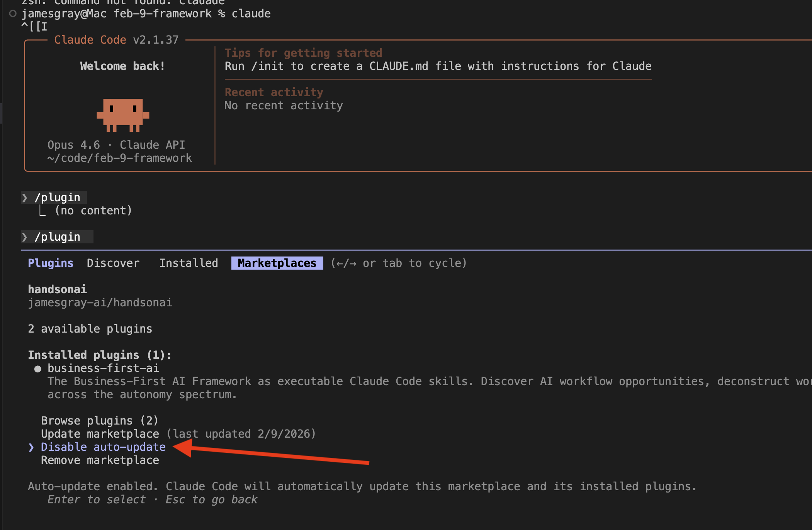Click the circle indicator in the left gutter

point(12,13)
